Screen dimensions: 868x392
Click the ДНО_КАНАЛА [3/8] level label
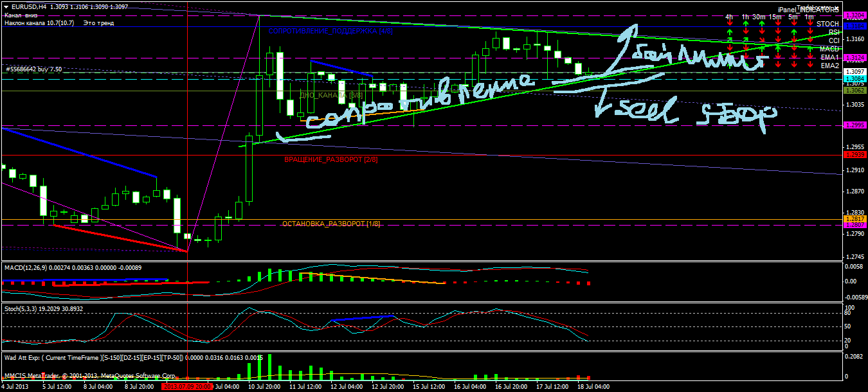[x=330, y=95]
